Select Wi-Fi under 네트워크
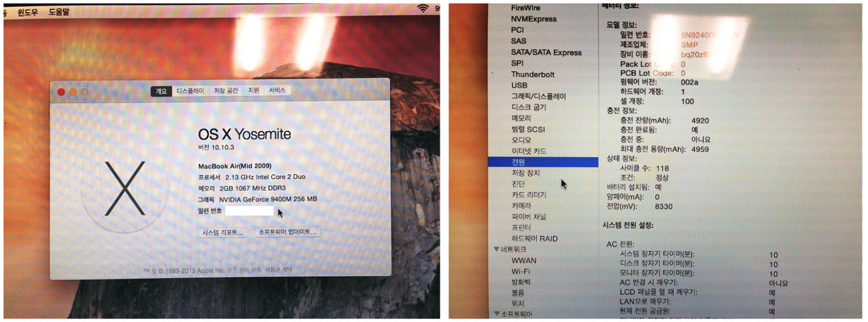Image resolution: width=868 pixels, height=322 pixels. 520,271
